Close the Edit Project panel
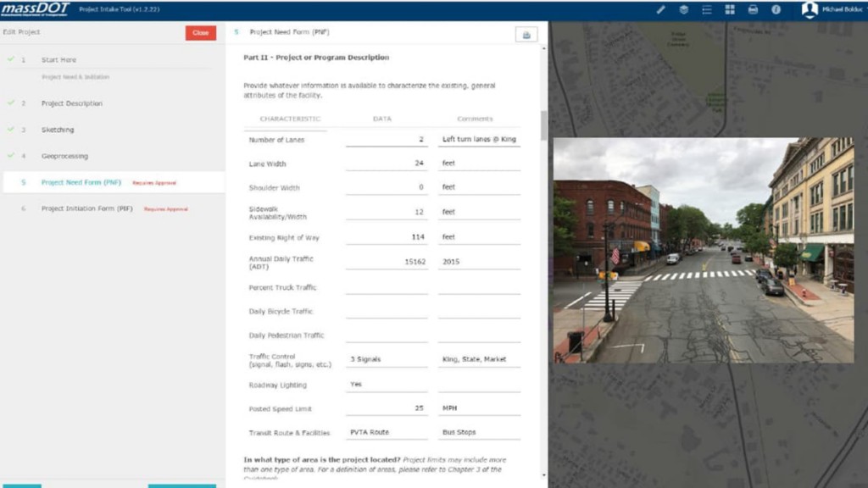Screen dimensions: 868x488 pyautogui.click(x=200, y=33)
